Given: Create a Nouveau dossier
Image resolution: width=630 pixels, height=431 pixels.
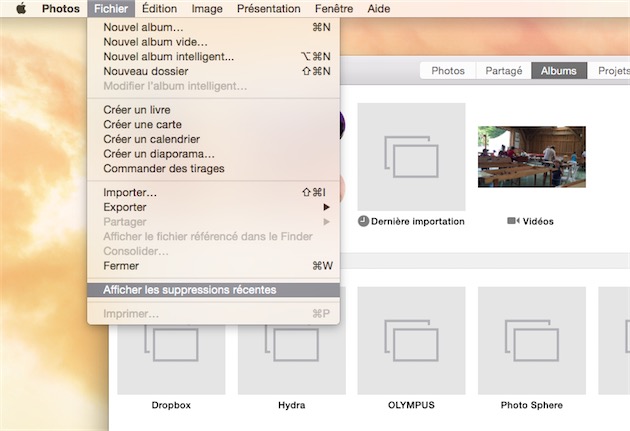Looking at the screenshot, I should 214,71.
